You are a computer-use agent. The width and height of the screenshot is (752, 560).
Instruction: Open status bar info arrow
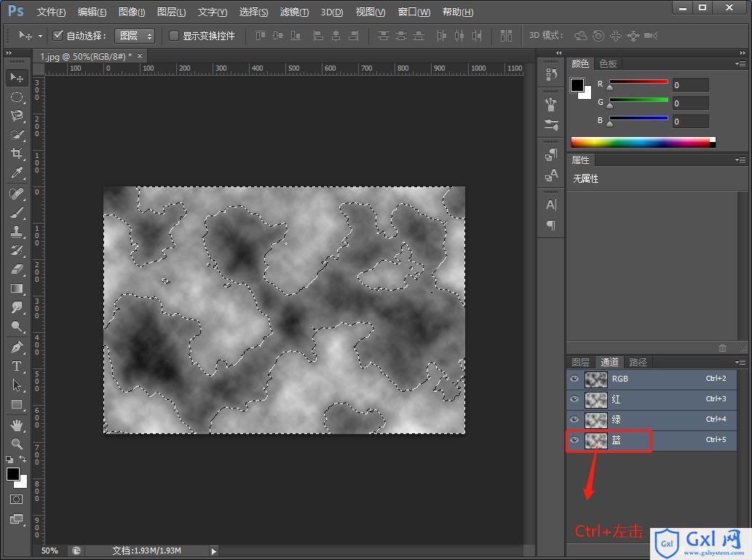[x=214, y=551]
